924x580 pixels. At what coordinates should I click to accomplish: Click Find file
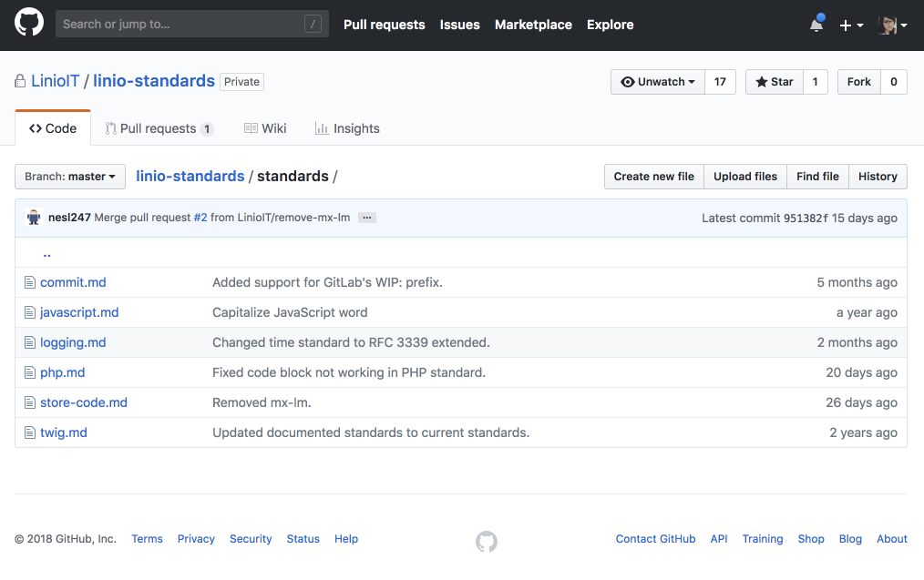coord(818,177)
